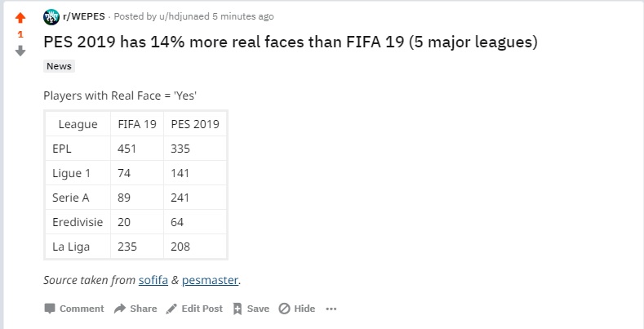Click the post title text

(290, 42)
